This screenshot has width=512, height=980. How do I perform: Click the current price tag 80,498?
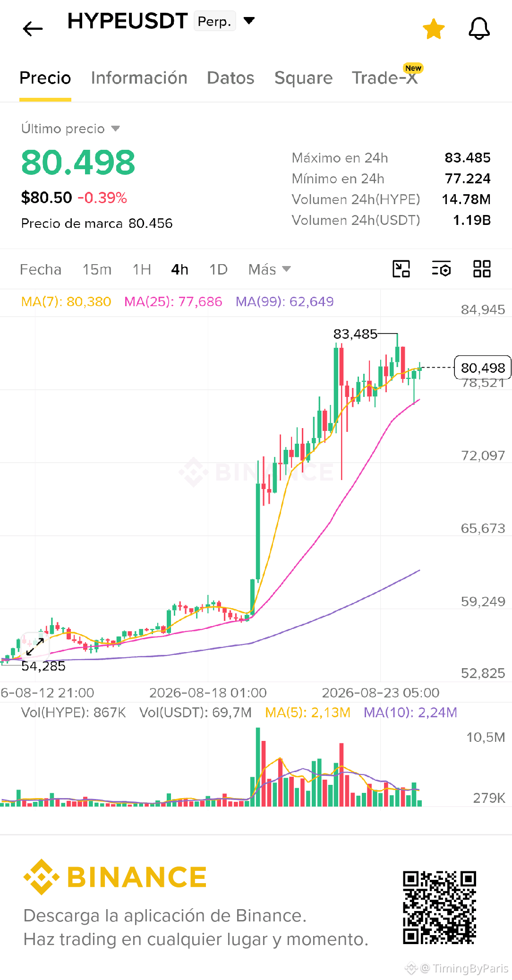click(x=483, y=368)
